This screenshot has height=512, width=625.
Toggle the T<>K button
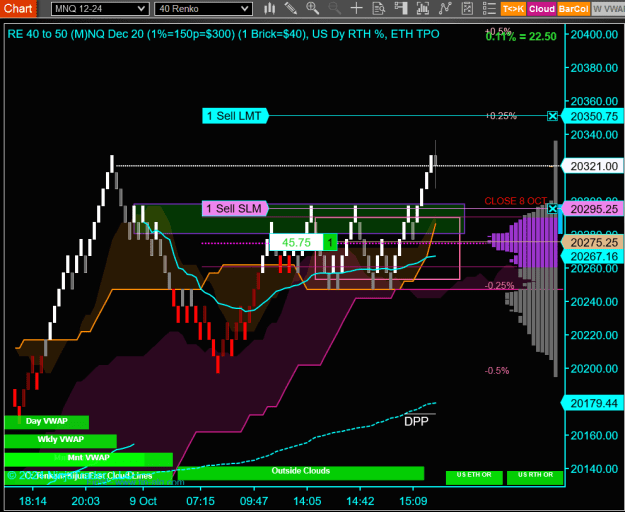(513, 9)
